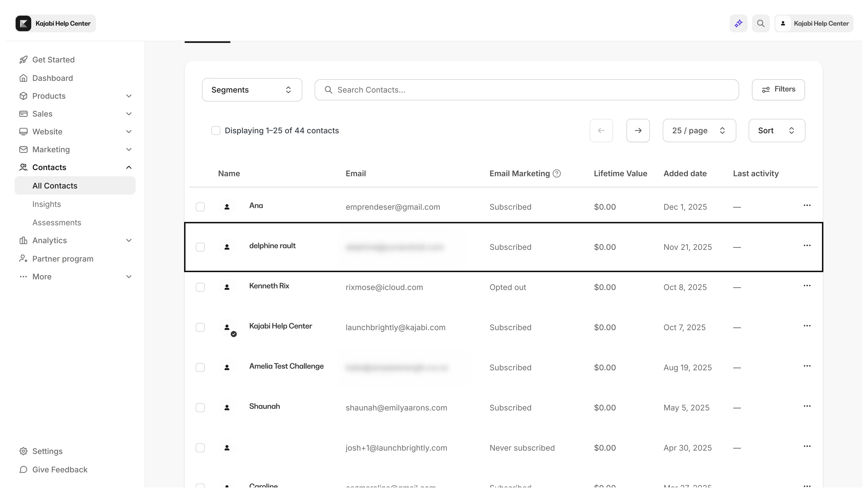Image resolution: width=868 pixels, height=493 pixels.
Task: Click the Settings gear in sidebar
Action: click(23, 451)
